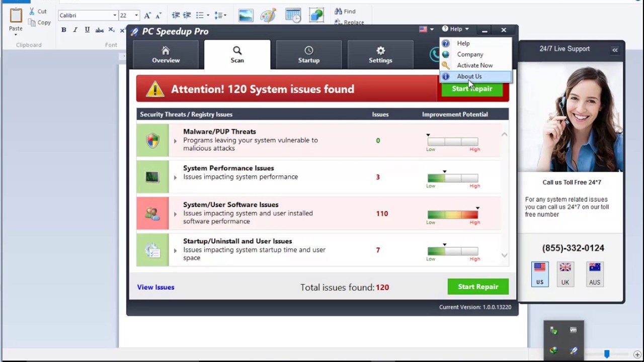Click Replace in WordPad ribbon
Screen dimensions: 644x362
pyautogui.click(x=349, y=22)
